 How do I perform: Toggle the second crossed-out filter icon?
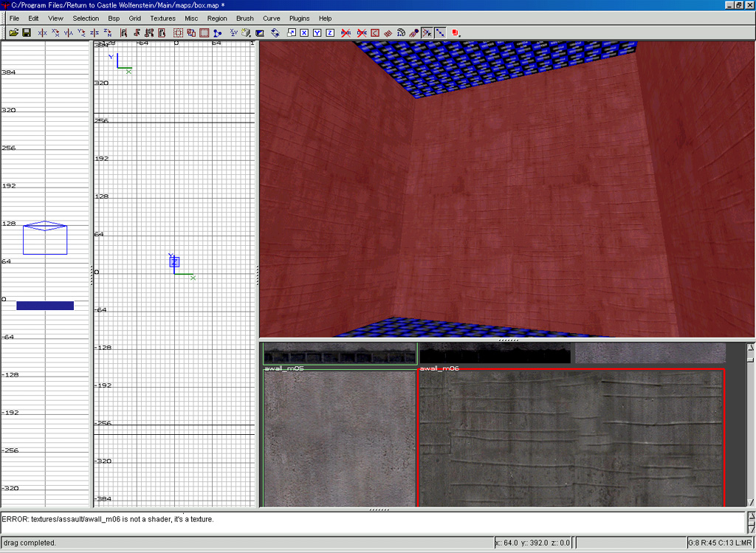362,32
